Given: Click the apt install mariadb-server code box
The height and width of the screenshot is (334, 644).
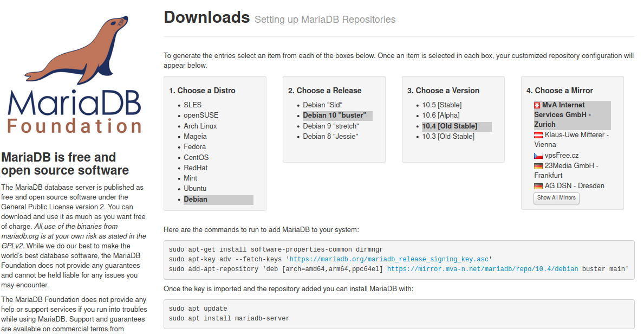Looking at the screenshot, I should click(x=399, y=314).
